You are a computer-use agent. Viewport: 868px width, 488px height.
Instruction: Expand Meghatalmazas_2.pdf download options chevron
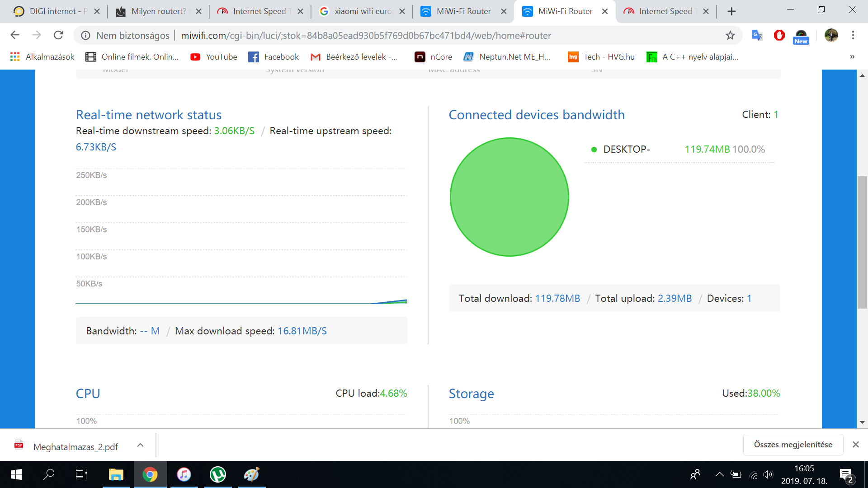pyautogui.click(x=140, y=446)
